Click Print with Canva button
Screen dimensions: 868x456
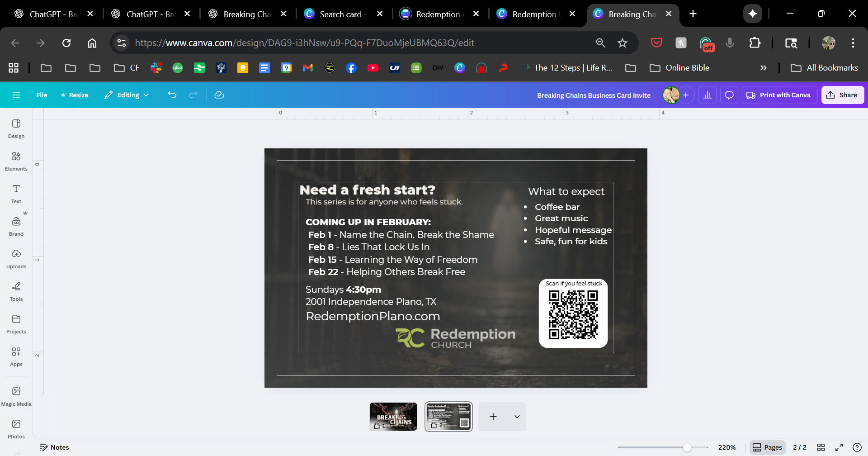point(778,95)
